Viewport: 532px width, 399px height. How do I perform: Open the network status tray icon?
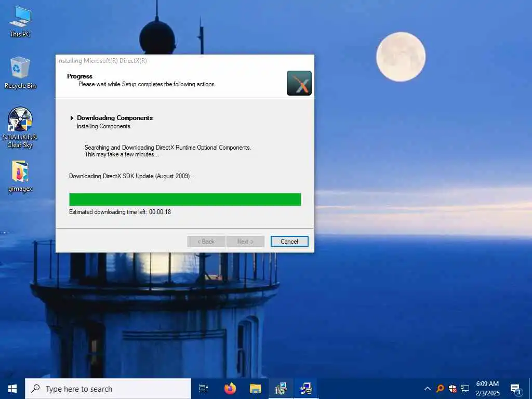point(465,389)
